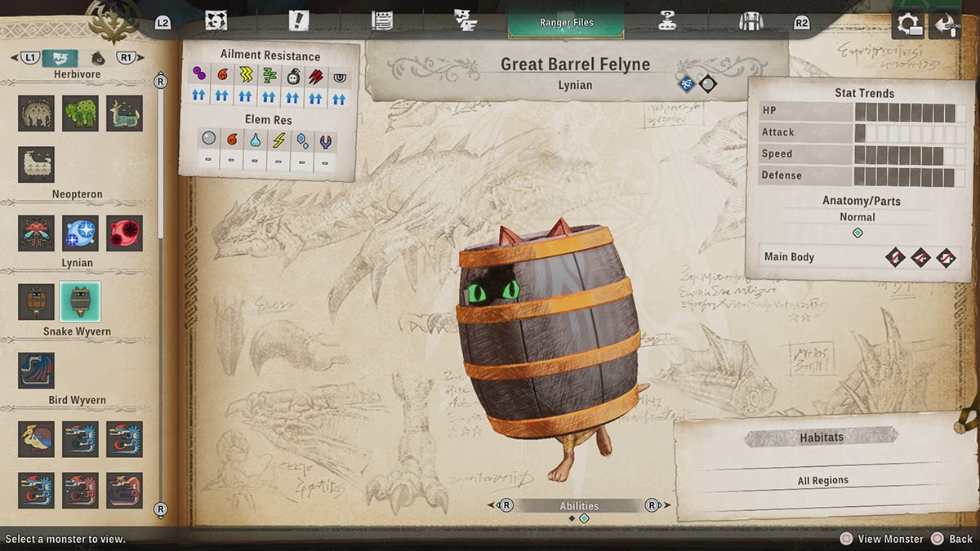Pick the Snake Wyvern monster icon
The height and width of the screenshot is (551, 980).
[36, 371]
